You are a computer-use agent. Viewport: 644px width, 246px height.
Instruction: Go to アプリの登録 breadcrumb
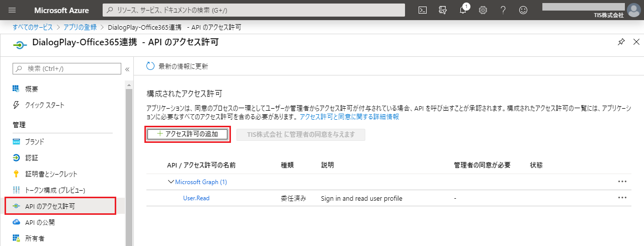click(80, 27)
